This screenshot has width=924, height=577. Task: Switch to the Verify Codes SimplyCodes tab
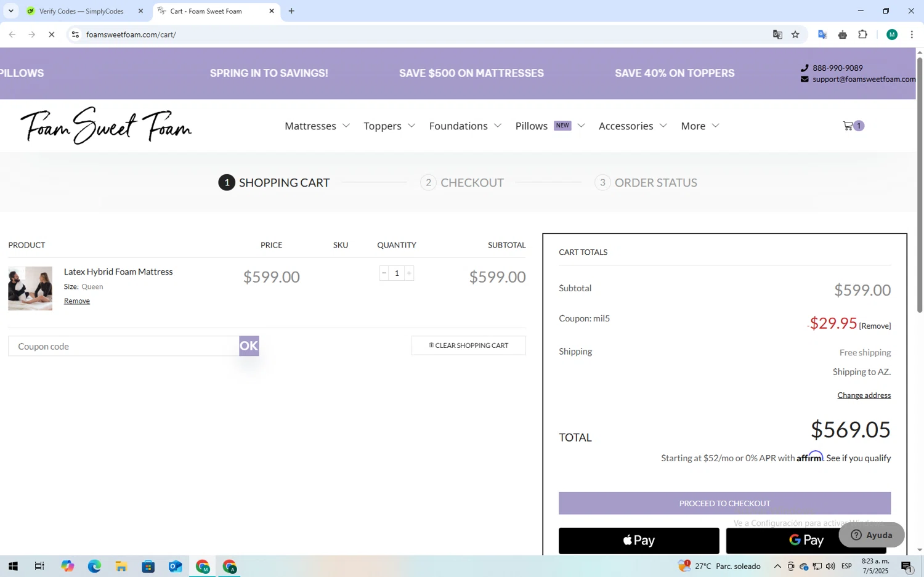tap(81, 11)
